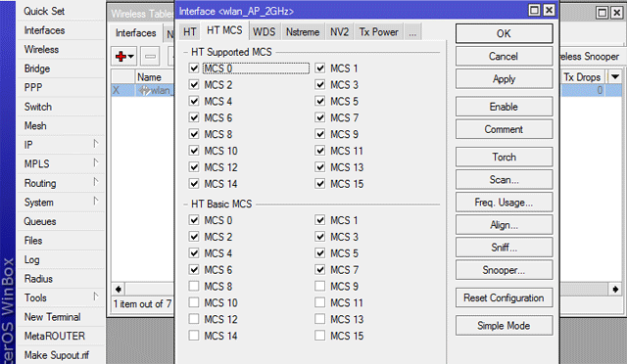Click the red plus add icon in Wireless Tables

pos(121,57)
